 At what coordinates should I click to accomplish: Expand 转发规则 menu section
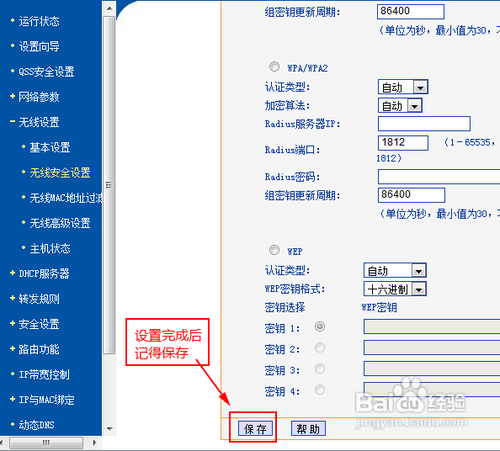point(39,299)
